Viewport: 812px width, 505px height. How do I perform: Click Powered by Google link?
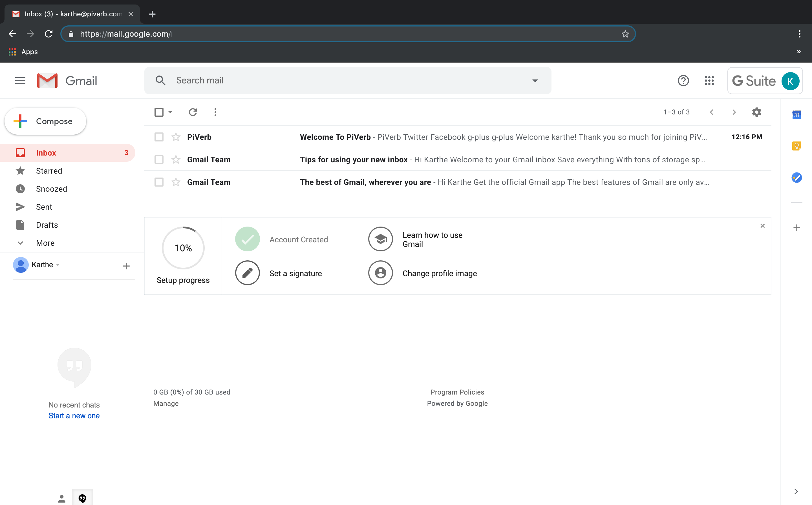(457, 404)
